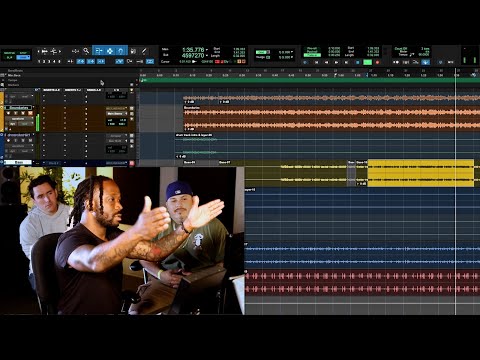Click the Stop transport button
This screenshot has width=480, height=360.
point(357,62)
